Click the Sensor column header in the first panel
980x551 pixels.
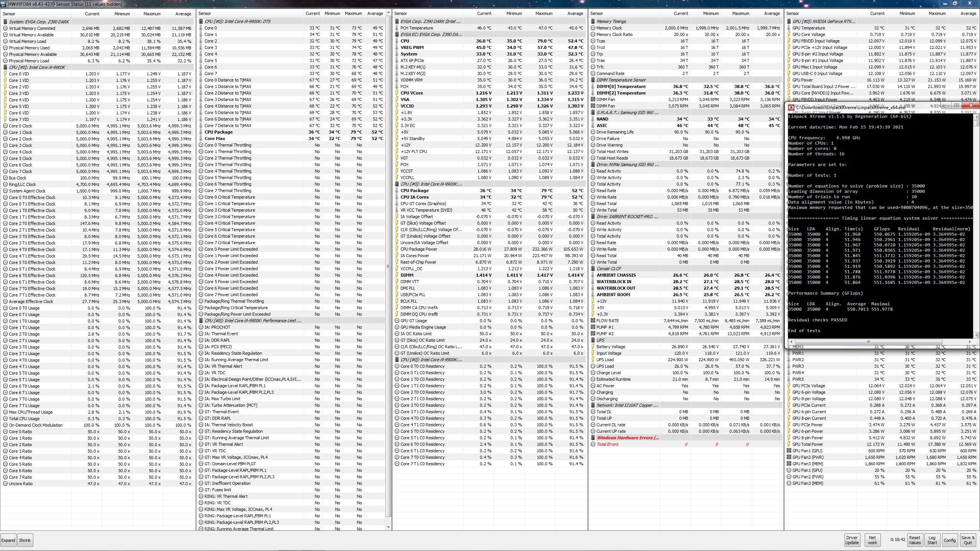tap(36, 14)
